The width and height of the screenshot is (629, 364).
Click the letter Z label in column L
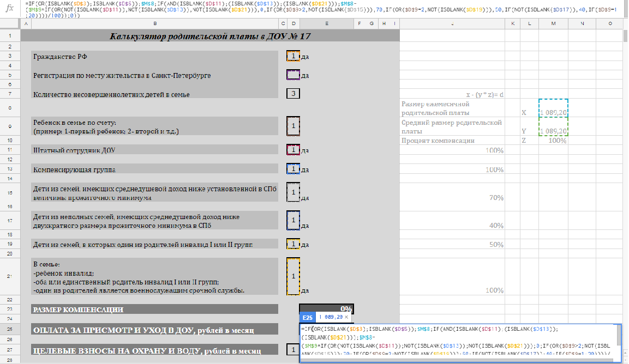(524, 140)
